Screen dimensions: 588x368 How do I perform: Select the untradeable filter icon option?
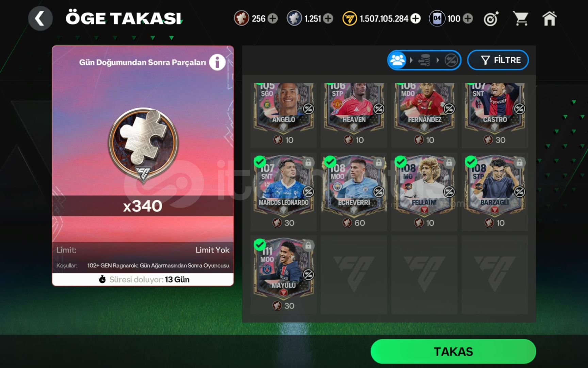(x=451, y=60)
